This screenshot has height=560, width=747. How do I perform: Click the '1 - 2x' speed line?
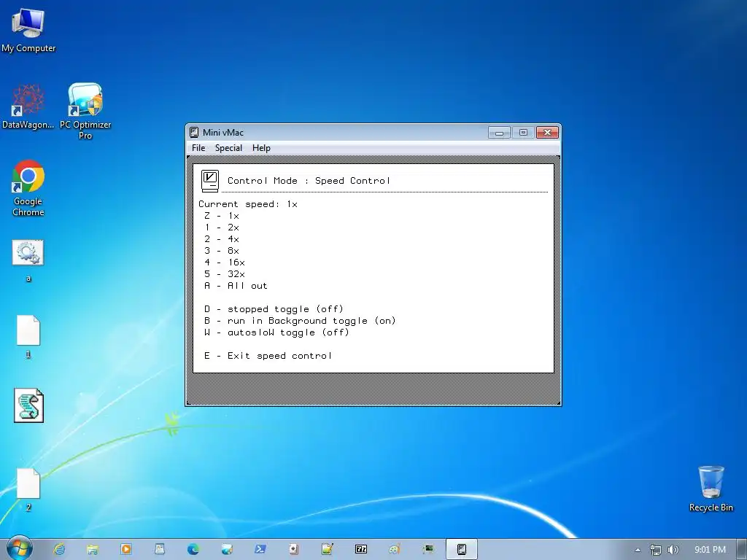click(222, 227)
